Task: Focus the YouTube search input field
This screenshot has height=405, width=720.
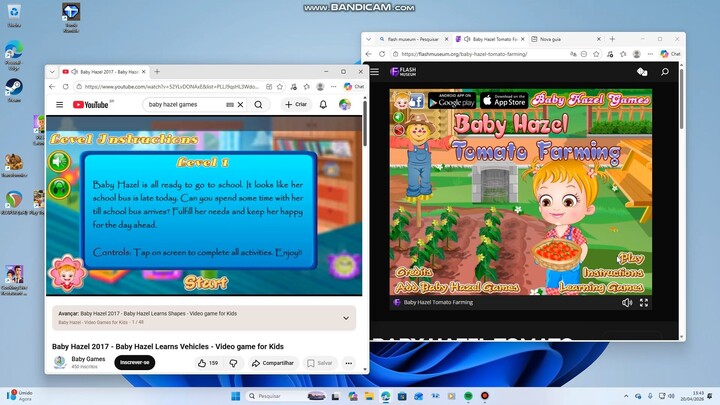Action: pyautogui.click(x=186, y=105)
